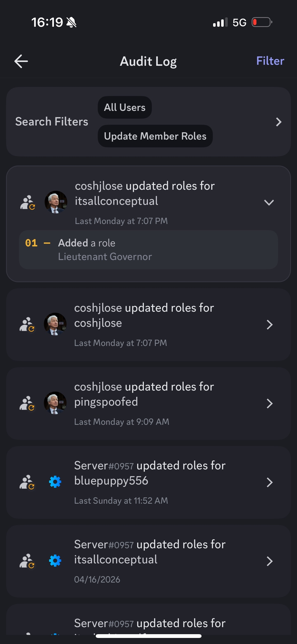The image size is (297, 644).
Task: Tap the battery status icon
Action: point(262,22)
